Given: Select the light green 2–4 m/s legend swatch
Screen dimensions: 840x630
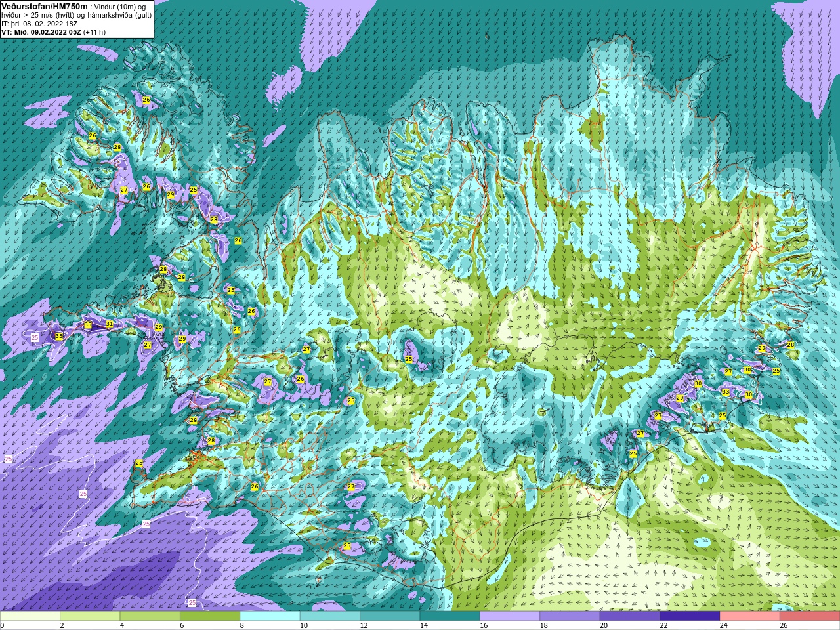Looking at the screenshot, I should pyautogui.click(x=90, y=616).
